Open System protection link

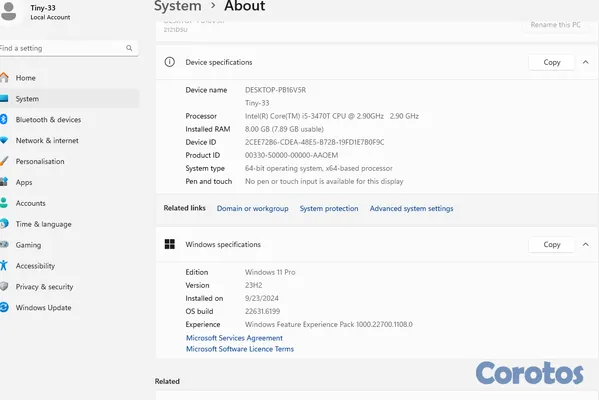coord(329,209)
